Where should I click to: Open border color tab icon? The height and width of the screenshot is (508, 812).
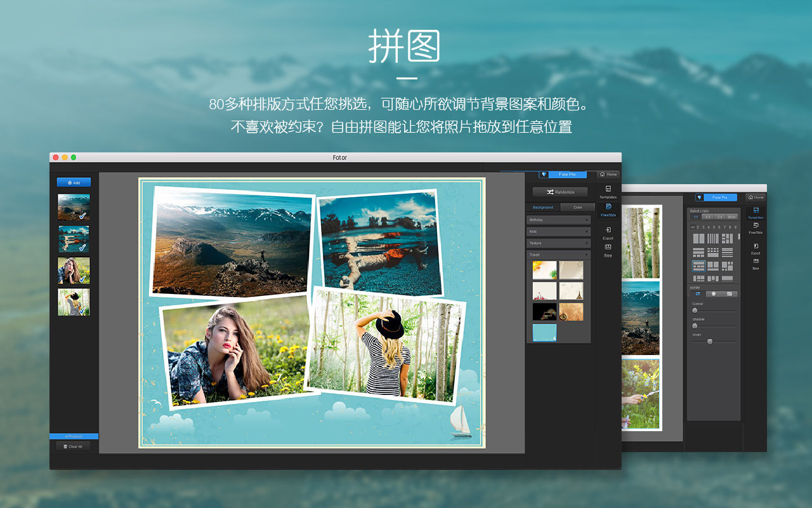pyautogui.click(x=714, y=293)
